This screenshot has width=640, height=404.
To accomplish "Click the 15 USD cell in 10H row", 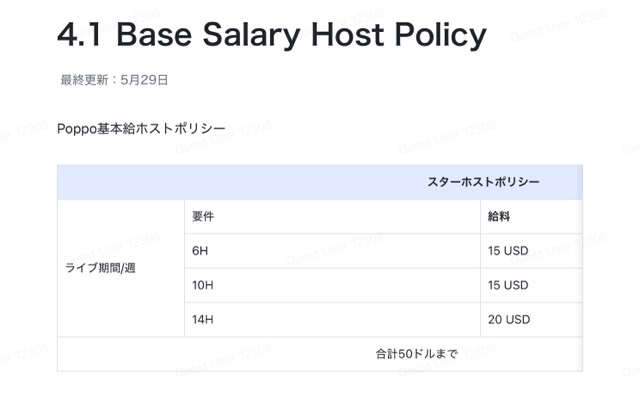I will point(531,285).
